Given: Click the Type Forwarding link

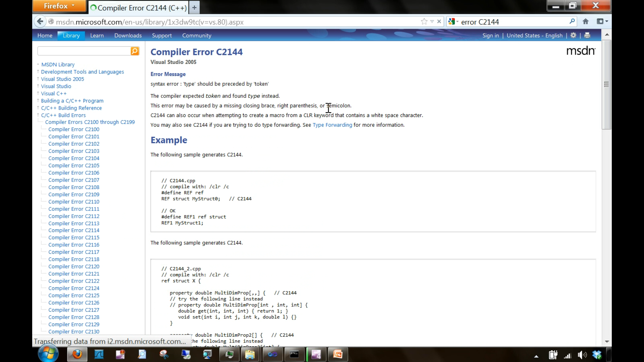Looking at the screenshot, I should coord(332,125).
